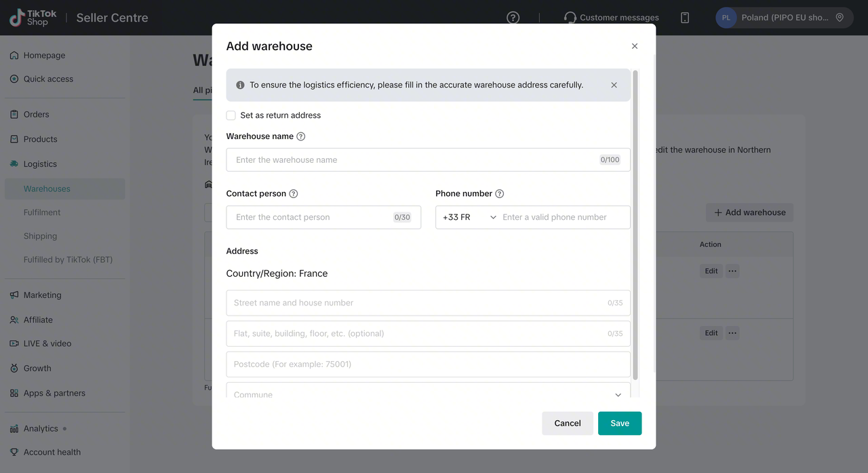Click the PL account avatar

[x=726, y=18]
